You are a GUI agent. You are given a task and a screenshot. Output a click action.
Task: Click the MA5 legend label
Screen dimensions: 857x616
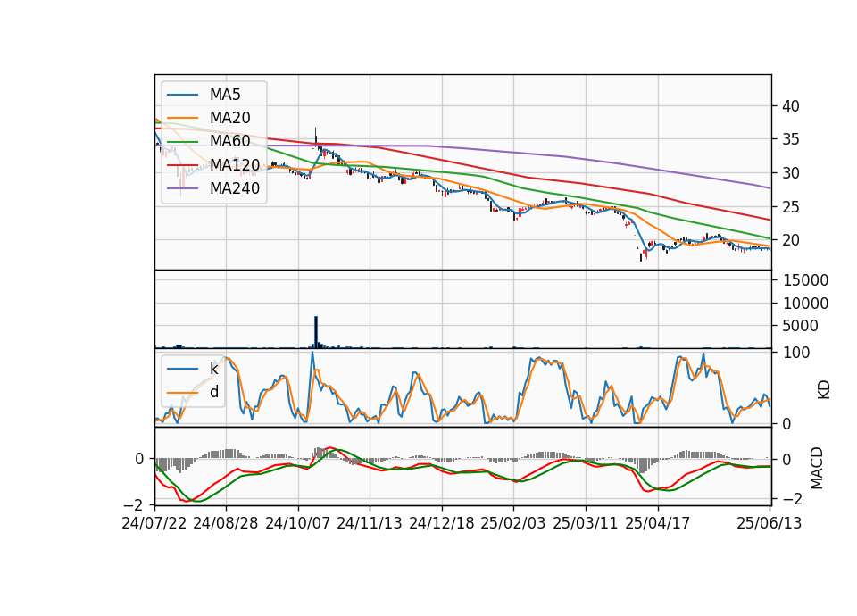tap(225, 95)
